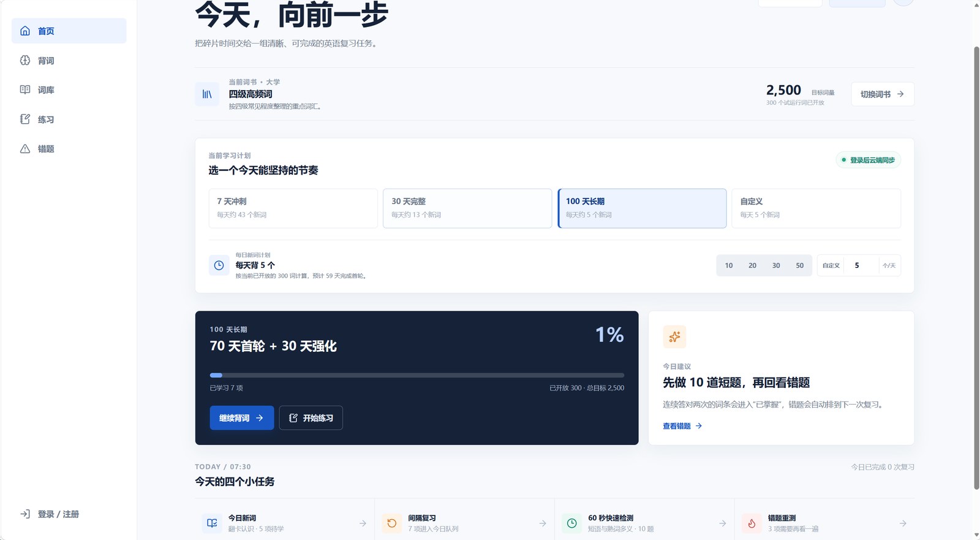The image size is (980, 540).
Task: Select the 7 天冲刺 plan option
Action: click(293, 208)
